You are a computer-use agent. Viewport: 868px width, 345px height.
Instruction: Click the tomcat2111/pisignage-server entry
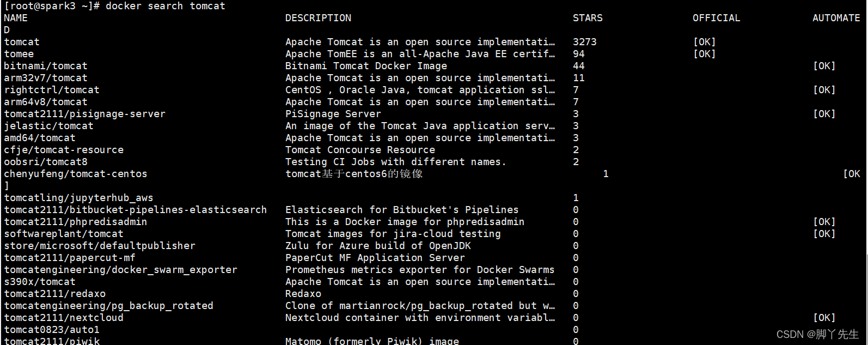(84, 114)
